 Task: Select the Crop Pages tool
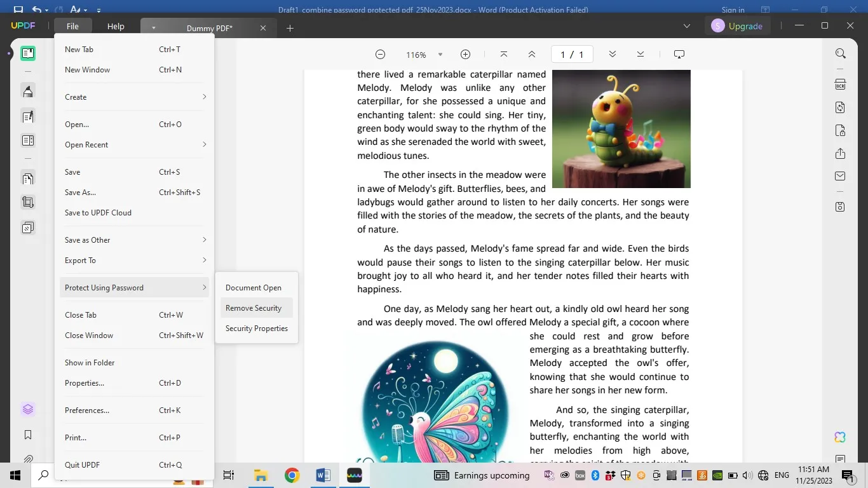[27, 201]
